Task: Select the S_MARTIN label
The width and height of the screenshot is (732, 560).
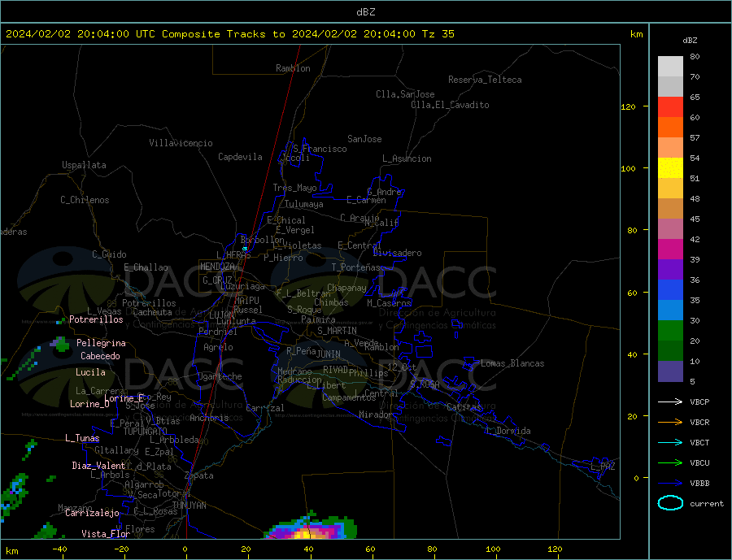Action: click(337, 331)
